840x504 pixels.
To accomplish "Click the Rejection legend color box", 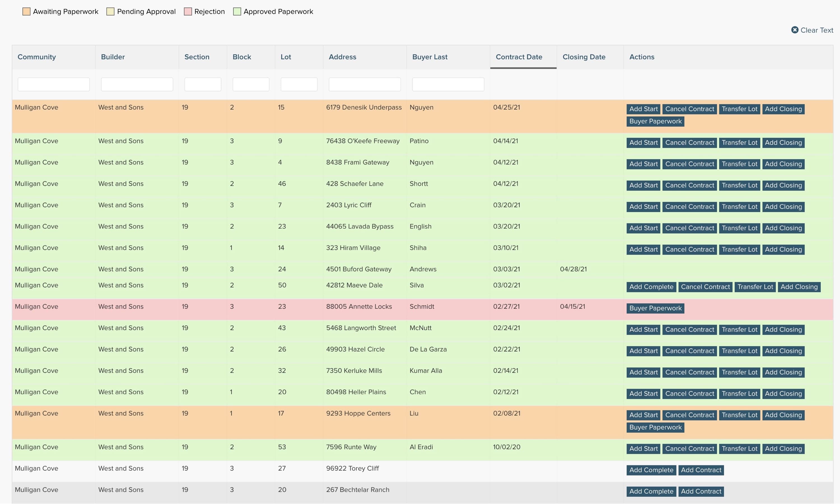I will 188,11.
